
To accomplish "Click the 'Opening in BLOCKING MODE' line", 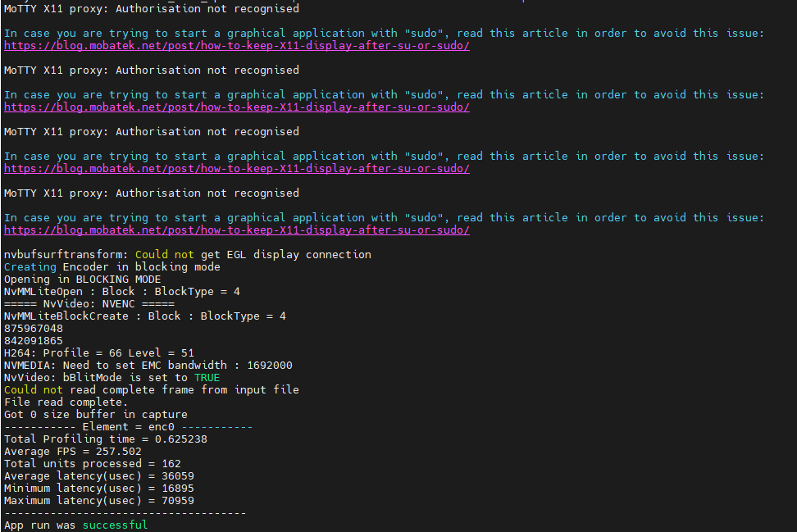I will tap(82, 279).
